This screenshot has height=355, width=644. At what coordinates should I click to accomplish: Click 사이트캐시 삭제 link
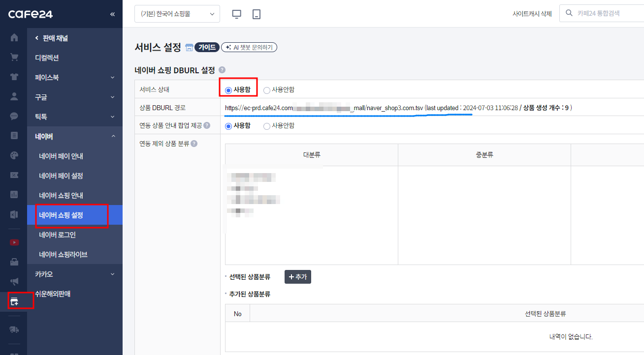point(532,14)
